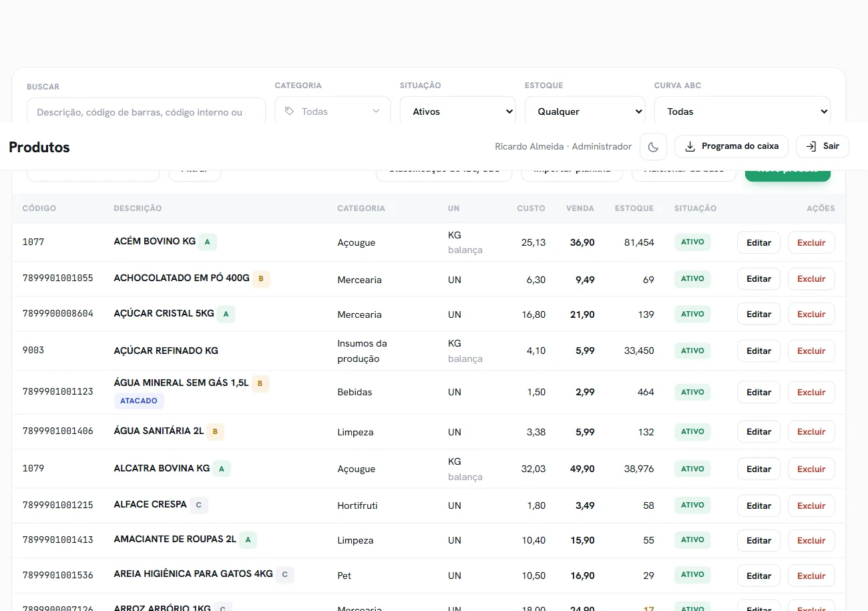Edit the AÇÚCAR CRISTAL 5KG product

(758, 314)
